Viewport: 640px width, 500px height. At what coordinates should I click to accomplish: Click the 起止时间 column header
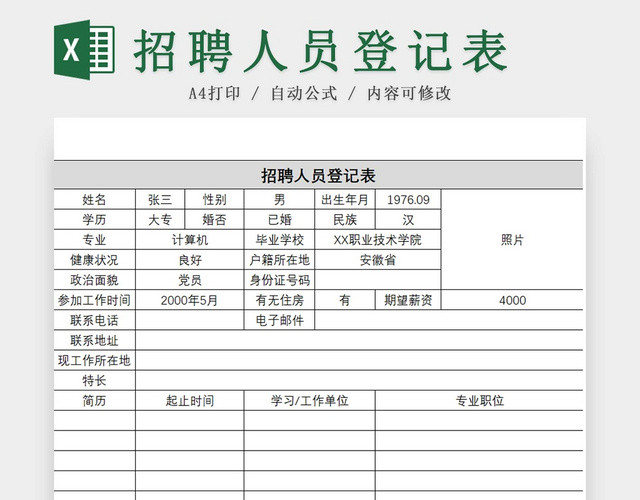pyautogui.click(x=190, y=400)
